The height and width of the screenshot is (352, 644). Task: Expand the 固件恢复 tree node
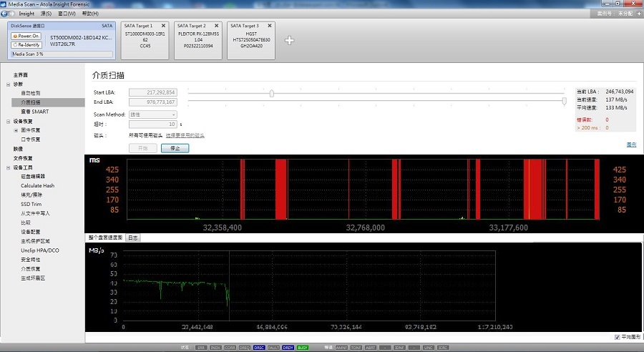(16, 131)
